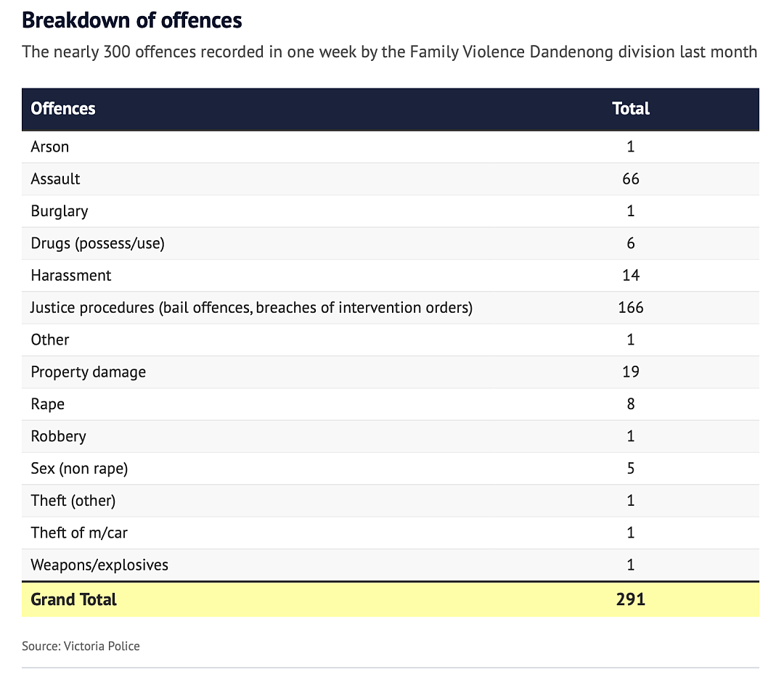Click the Justice procedures row label
The width and height of the screenshot is (784, 685).
pyautogui.click(x=251, y=308)
